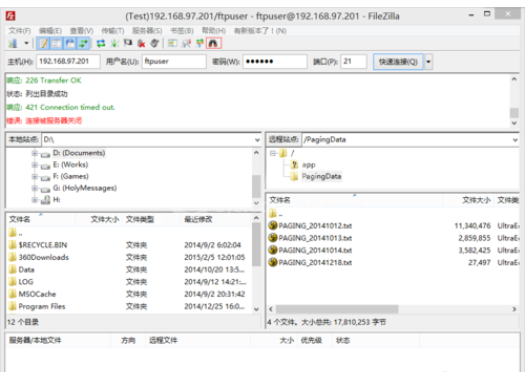Select the Program Files local folder
527x372 pixels.
point(42,306)
